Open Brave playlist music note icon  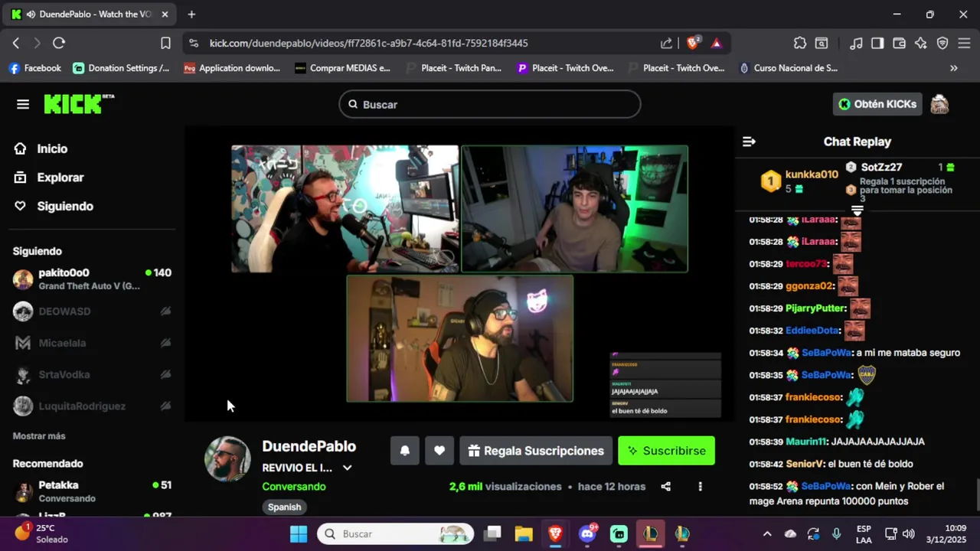[857, 43]
